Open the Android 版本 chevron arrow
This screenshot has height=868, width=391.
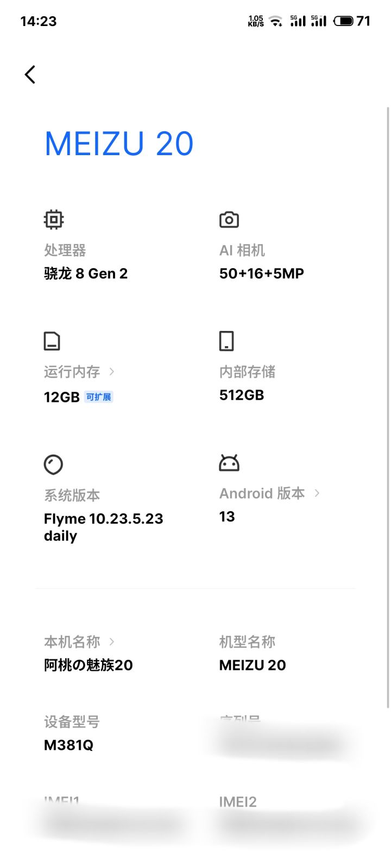(x=317, y=493)
